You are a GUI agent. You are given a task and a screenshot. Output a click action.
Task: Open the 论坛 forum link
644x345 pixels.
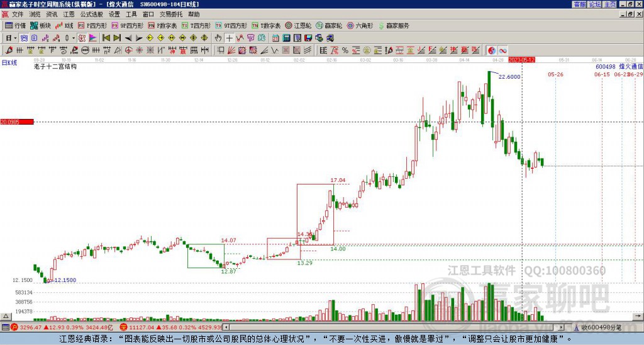(x=595, y=4)
